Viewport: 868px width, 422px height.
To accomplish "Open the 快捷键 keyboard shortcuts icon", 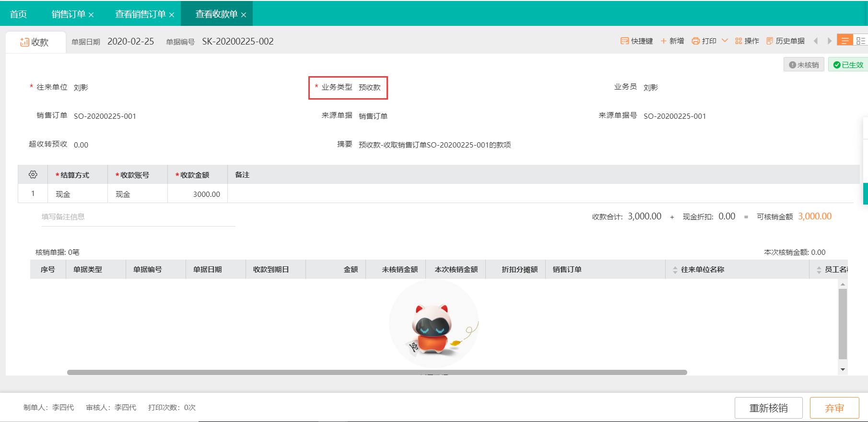I will coord(624,41).
